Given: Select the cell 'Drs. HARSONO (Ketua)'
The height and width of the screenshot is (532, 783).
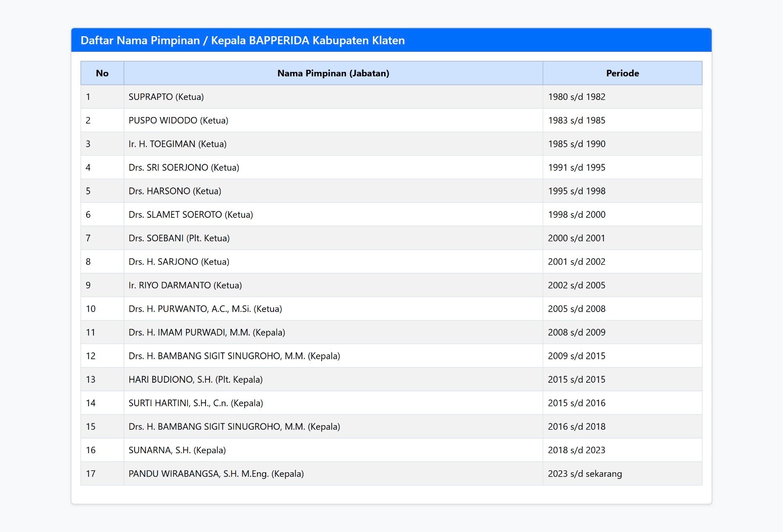Looking at the screenshot, I should (333, 191).
